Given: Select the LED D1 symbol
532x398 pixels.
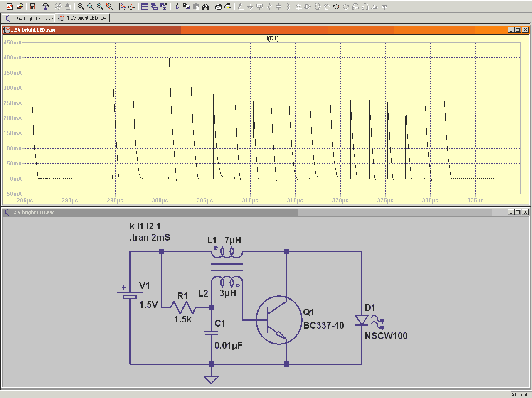Looking at the screenshot, I should [362, 320].
